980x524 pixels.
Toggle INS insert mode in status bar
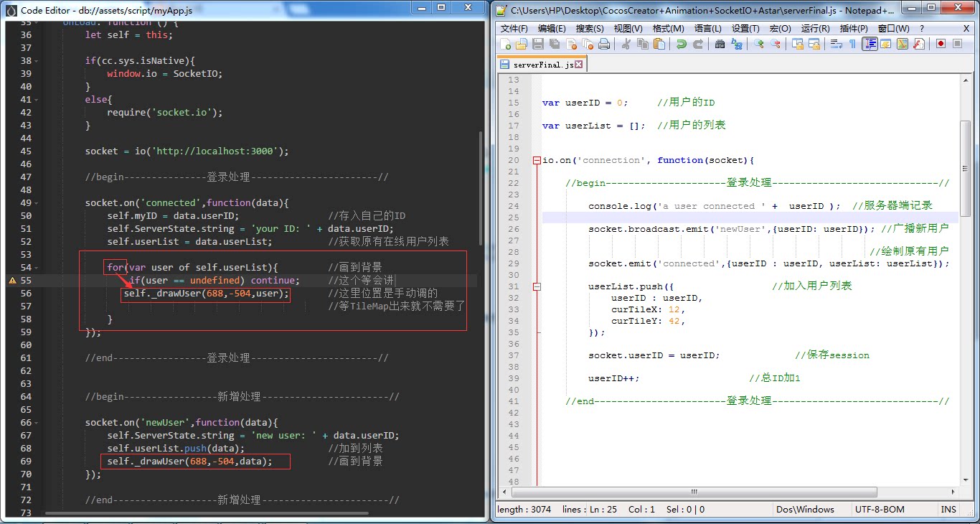[x=948, y=509]
